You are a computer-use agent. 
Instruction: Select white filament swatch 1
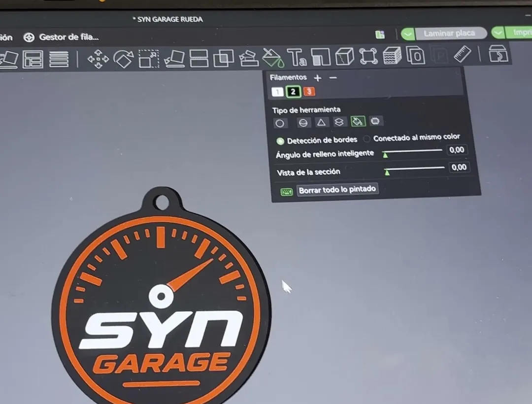(x=277, y=92)
